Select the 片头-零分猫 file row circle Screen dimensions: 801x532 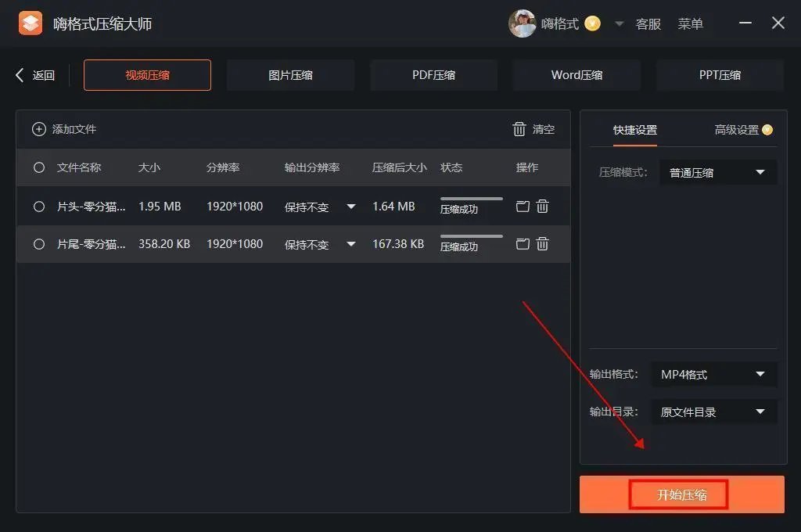(38, 206)
